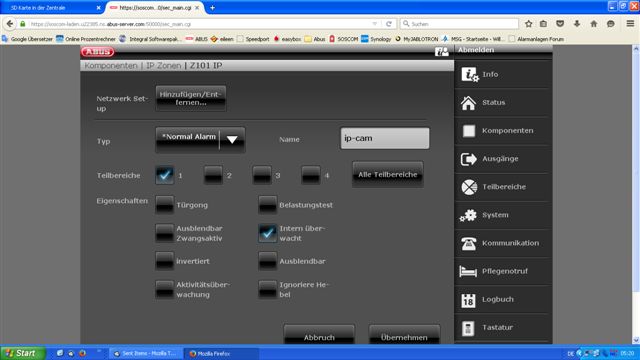Enable the Türgong checkbox
The width and height of the screenshot is (640, 360).
tap(164, 204)
